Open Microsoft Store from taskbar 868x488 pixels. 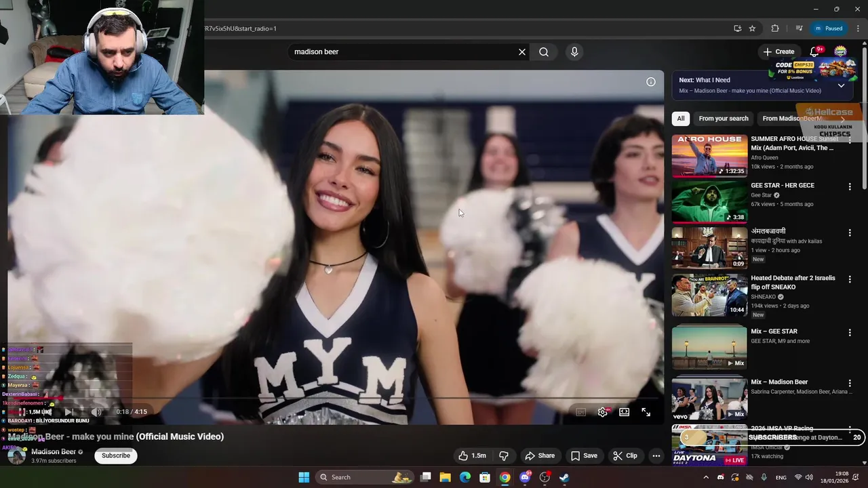point(485,477)
